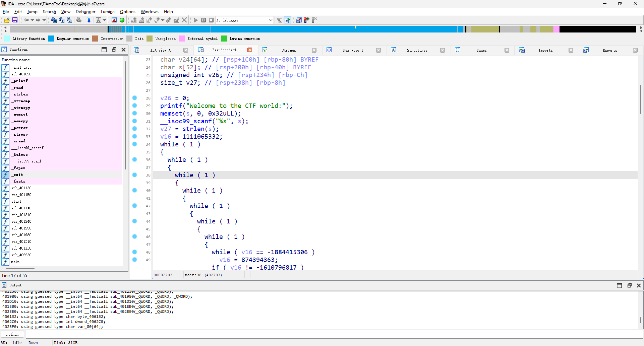The image size is (644, 346).
Task: Click the Python command input field
Action: click(334, 334)
